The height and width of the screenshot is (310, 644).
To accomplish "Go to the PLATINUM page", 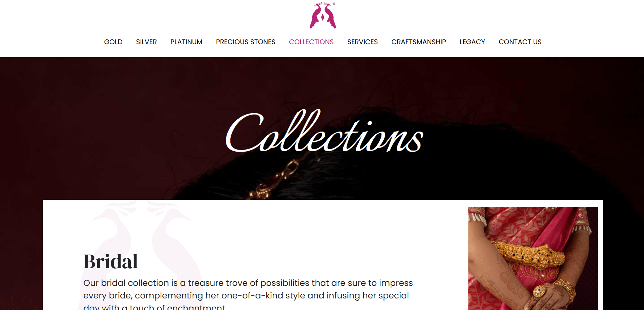I will click(186, 42).
